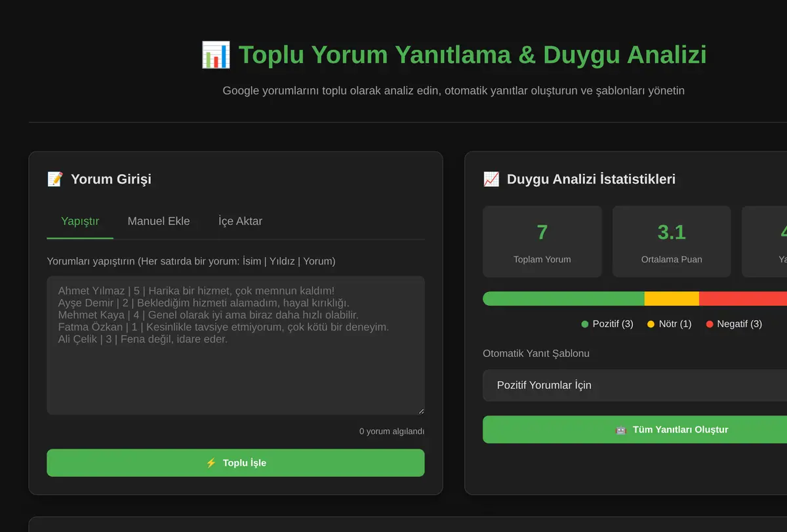Click the '0 yorum algılandı' counter text

click(x=392, y=431)
